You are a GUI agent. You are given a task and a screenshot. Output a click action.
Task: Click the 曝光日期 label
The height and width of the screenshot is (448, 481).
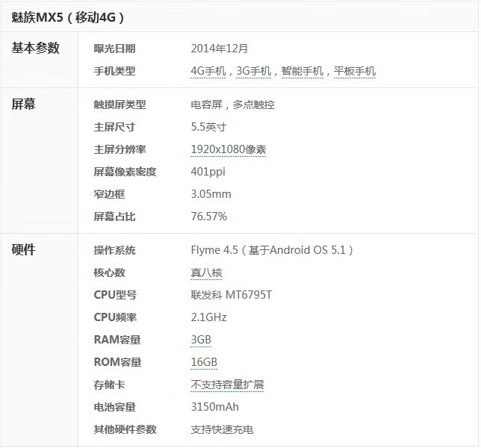tap(114, 49)
